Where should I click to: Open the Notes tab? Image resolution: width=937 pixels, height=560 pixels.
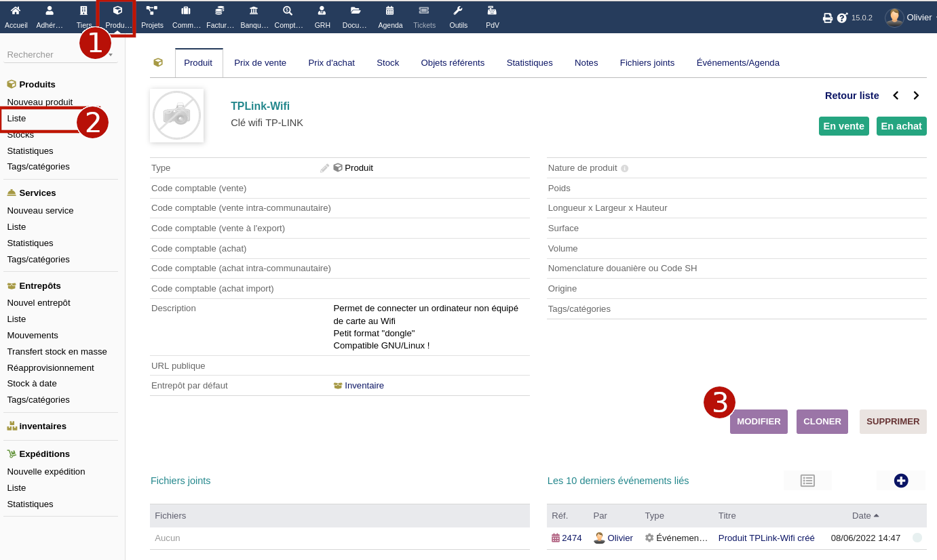click(x=586, y=62)
